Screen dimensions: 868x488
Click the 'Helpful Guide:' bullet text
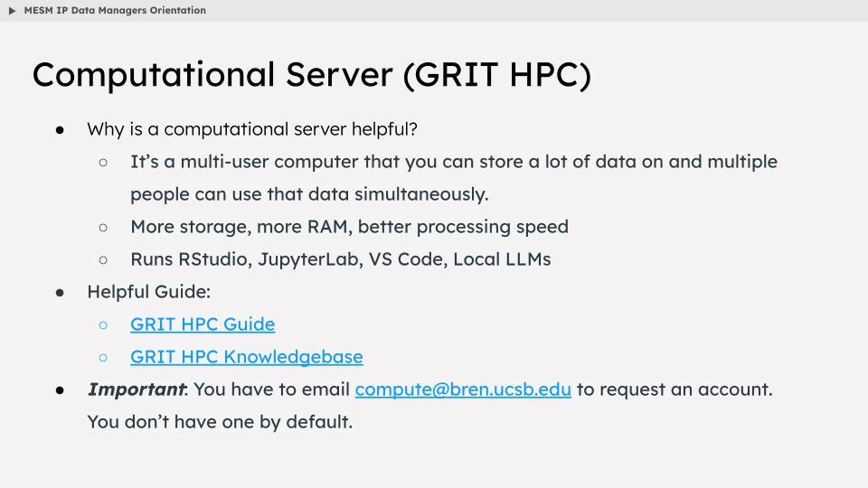coord(149,292)
